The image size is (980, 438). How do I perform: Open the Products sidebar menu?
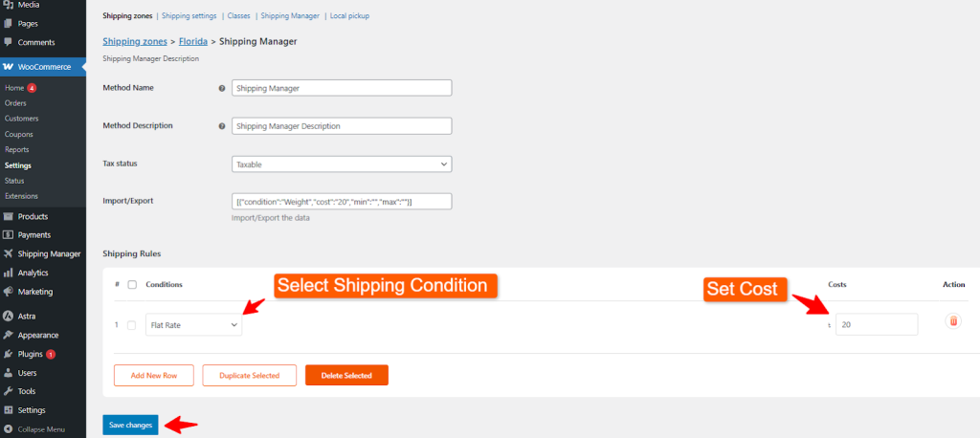tap(33, 216)
